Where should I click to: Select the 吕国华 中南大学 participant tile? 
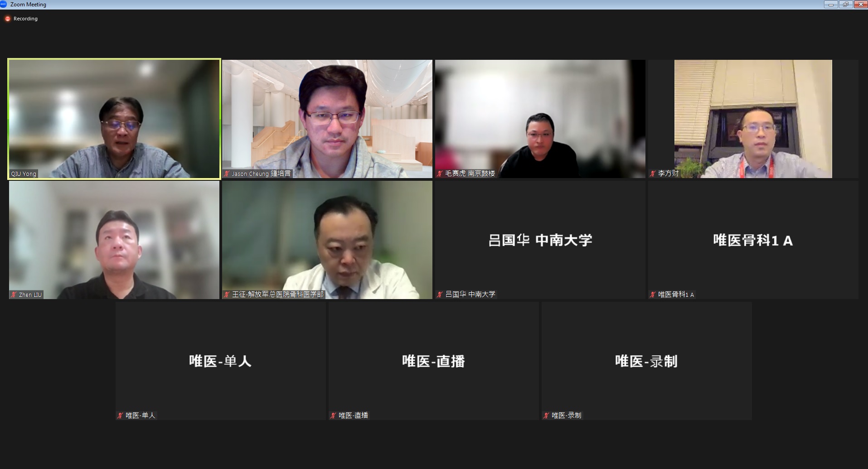pyautogui.click(x=540, y=240)
